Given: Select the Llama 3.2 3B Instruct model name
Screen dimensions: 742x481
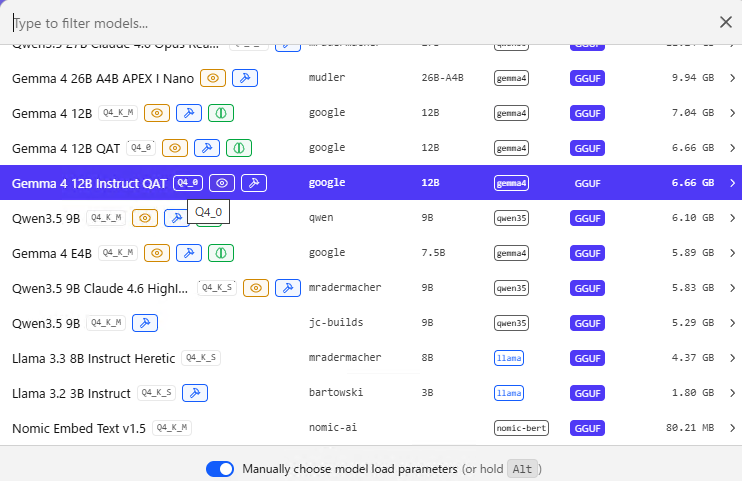Looking at the screenshot, I should pos(71,394).
